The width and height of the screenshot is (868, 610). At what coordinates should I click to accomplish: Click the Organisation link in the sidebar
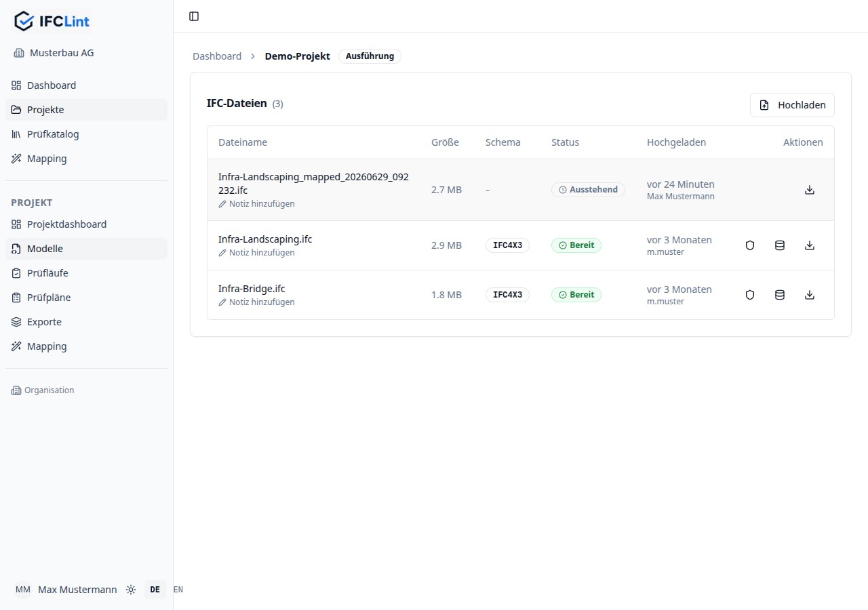tap(43, 390)
